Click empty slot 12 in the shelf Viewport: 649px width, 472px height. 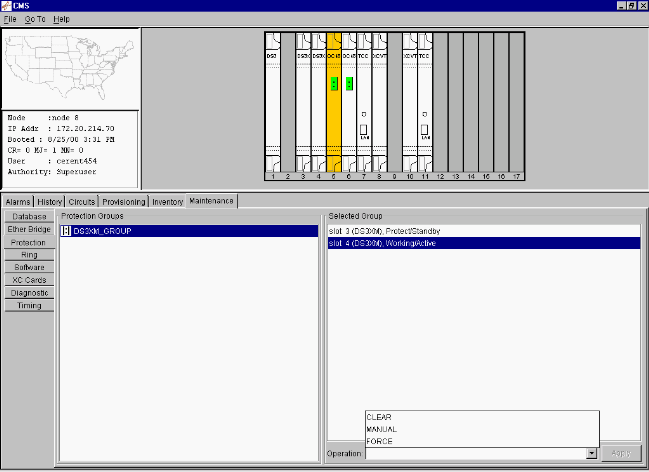click(x=440, y=102)
